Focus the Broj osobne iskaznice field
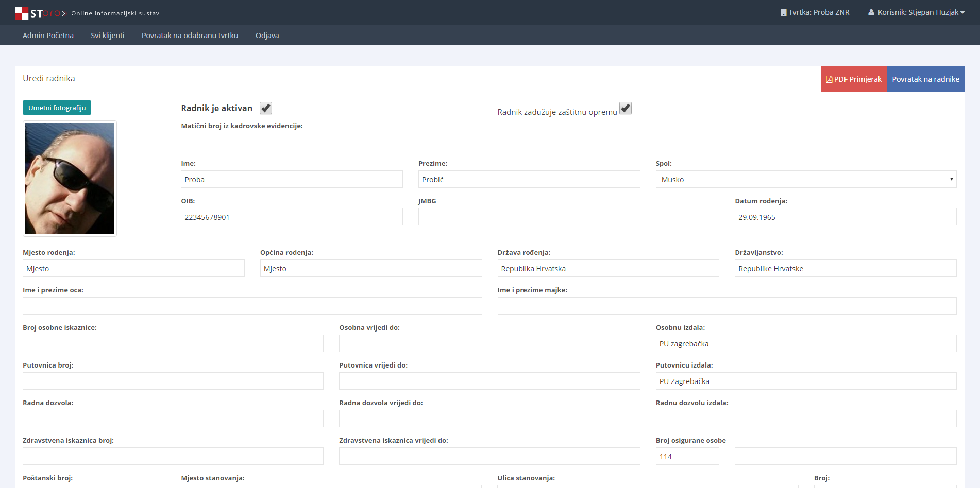The image size is (980, 488). [173, 343]
